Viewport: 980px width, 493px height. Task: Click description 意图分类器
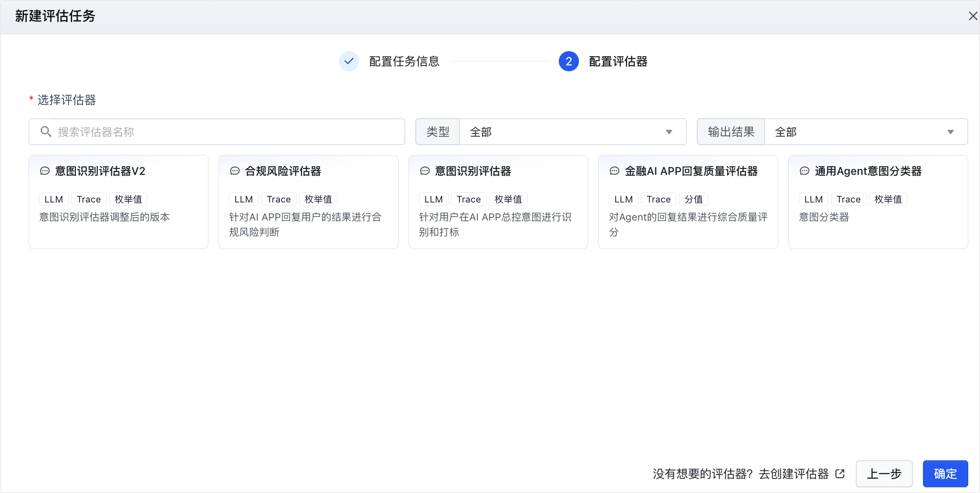[x=824, y=217]
